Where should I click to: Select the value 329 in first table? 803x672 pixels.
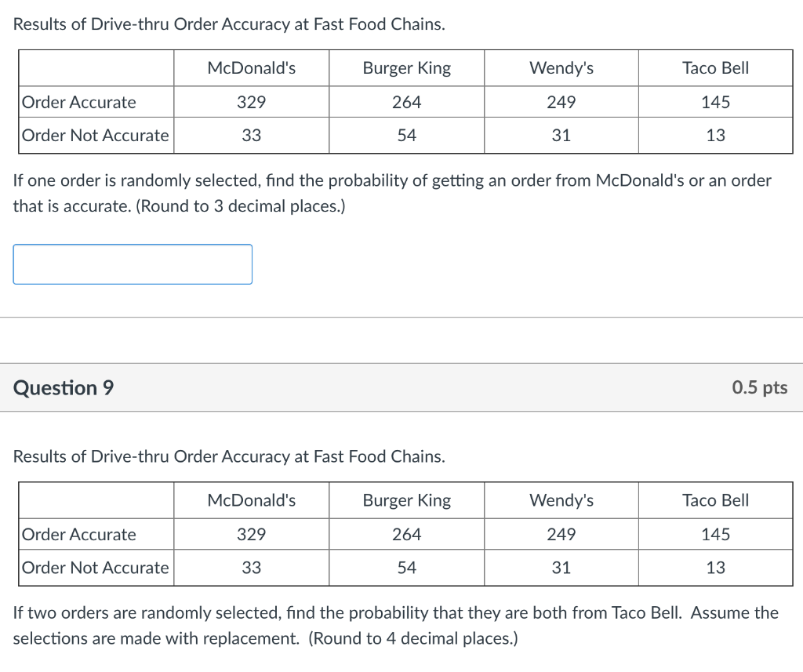pyautogui.click(x=251, y=102)
